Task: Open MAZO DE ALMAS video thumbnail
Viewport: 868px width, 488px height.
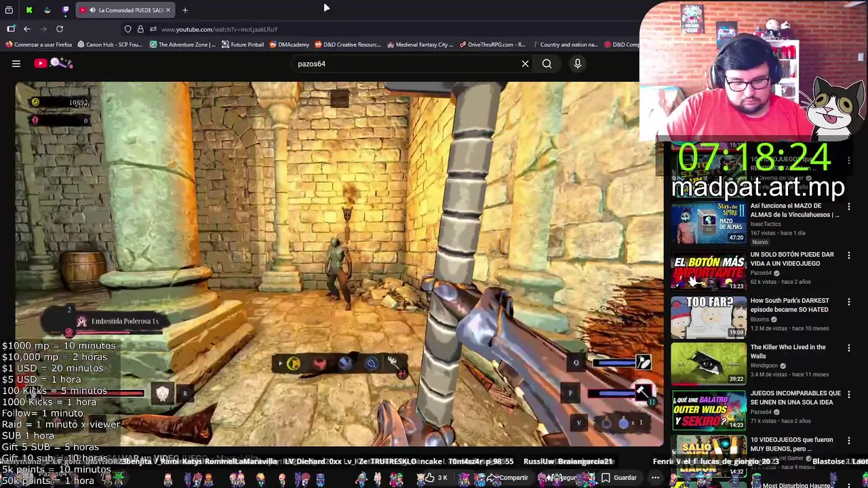Action: (x=709, y=223)
